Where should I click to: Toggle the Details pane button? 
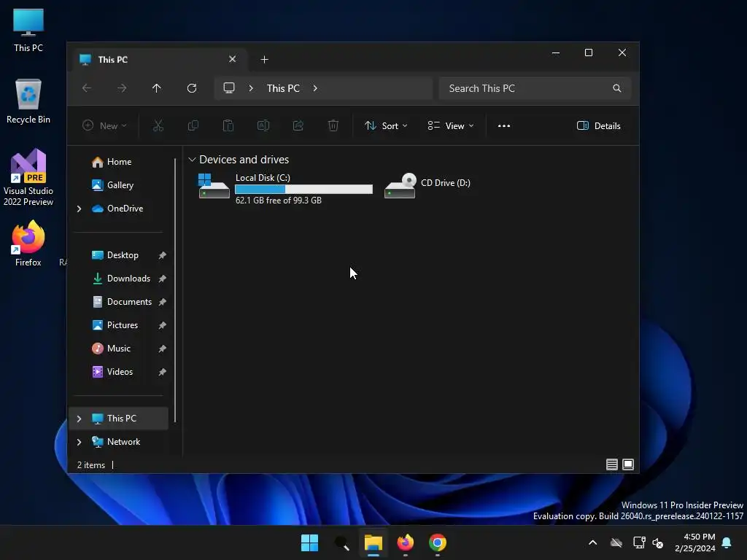[x=599, y=125]
